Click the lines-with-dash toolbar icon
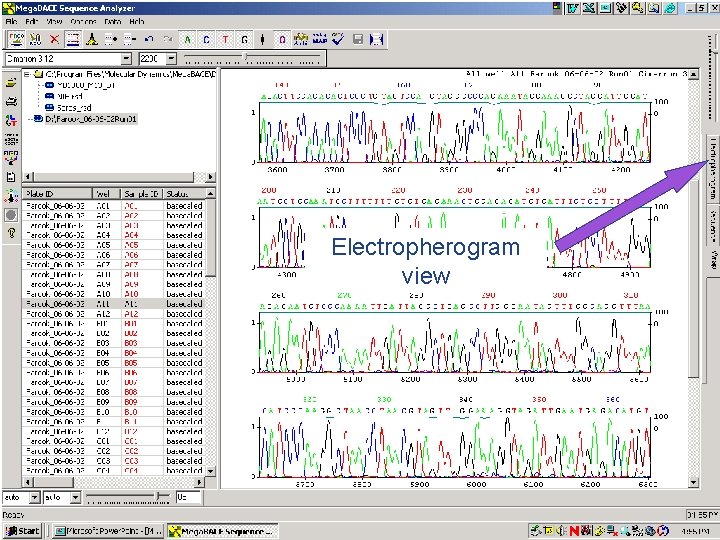Image resolution: width=720 pixels, height=540 pixels. click(x=130, y=39)
